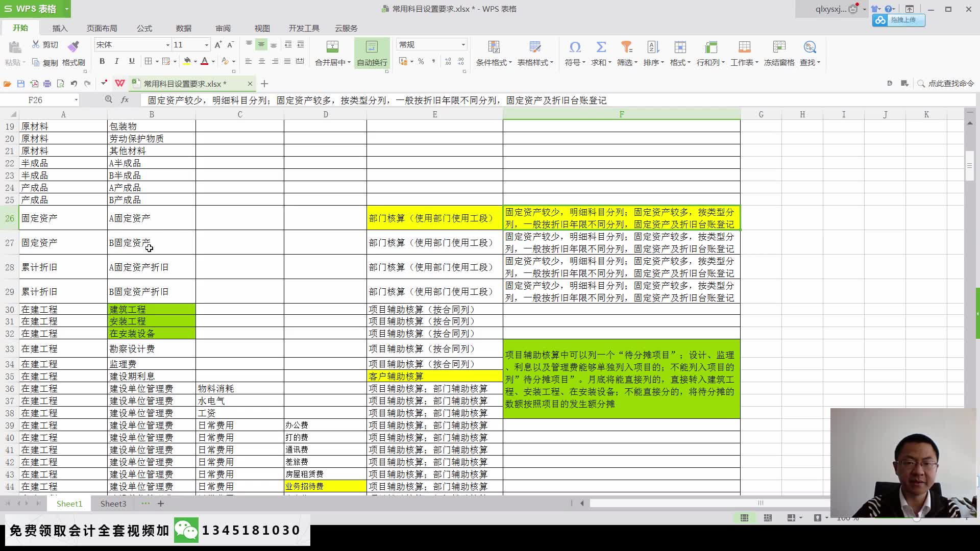Click the Freeze Panes (冻结窗格) icon
The height and width of the screenshot is (551, 980).
779,47
